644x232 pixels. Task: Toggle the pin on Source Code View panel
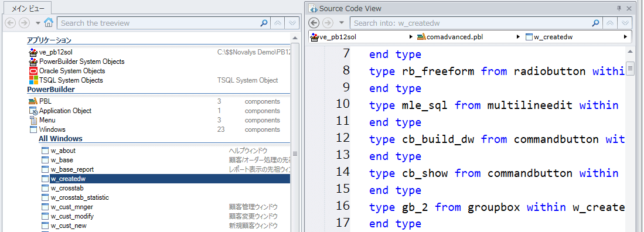619,8
